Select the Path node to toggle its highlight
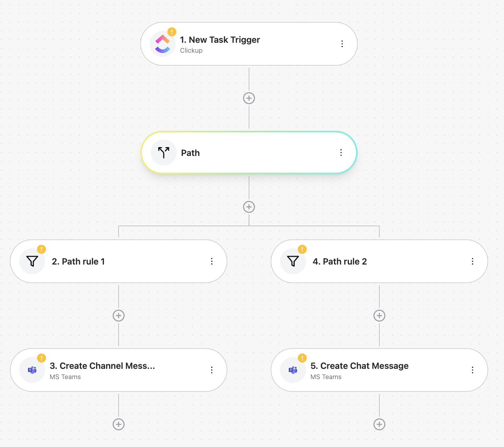 pos(247,152)
